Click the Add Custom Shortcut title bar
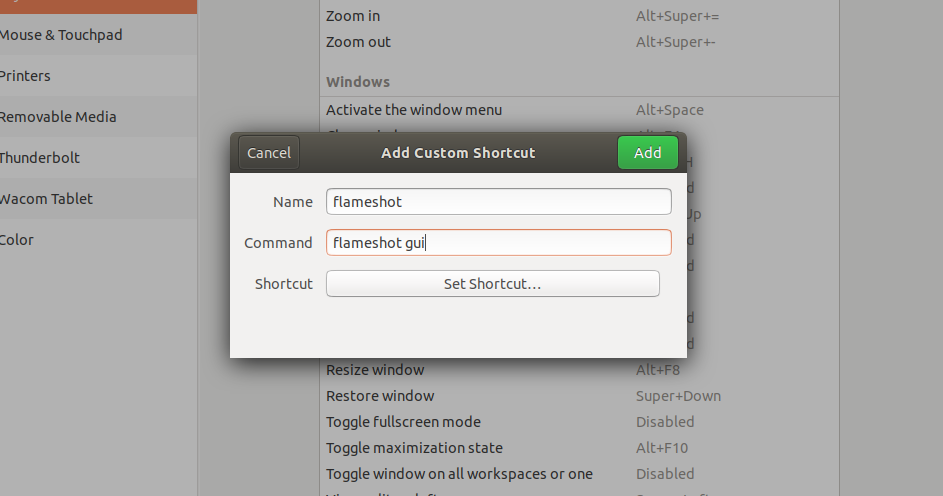Viewport: 943px width, 496px height. pyautogui.click(x=458, y=153)
